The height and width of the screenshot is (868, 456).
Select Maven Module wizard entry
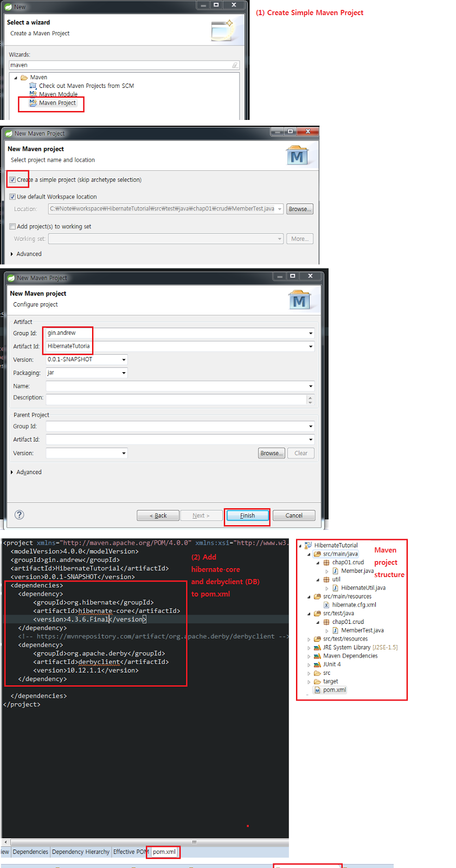pyautogui.click(x=53, y=94)
